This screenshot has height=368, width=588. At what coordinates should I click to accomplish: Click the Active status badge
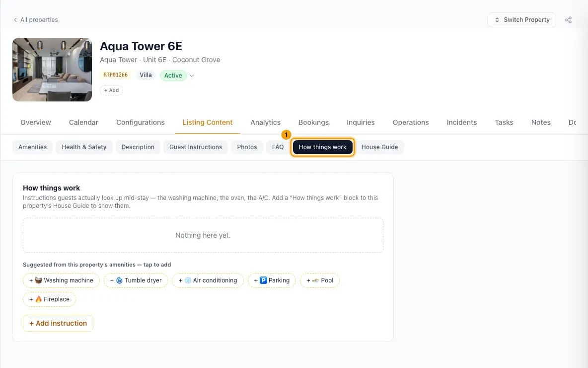[x=173, y=76]
